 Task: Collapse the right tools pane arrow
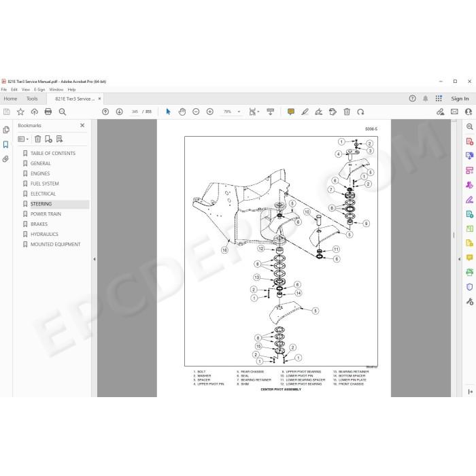459,259
